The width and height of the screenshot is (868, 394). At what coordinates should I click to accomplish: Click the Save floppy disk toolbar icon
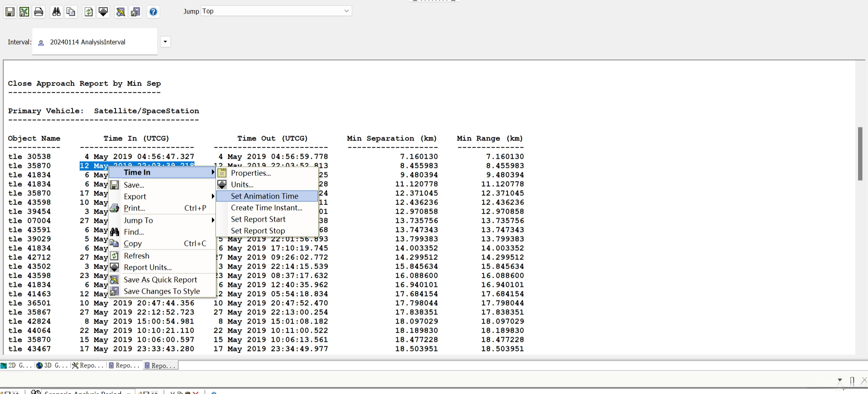click(x=10, y=12)
